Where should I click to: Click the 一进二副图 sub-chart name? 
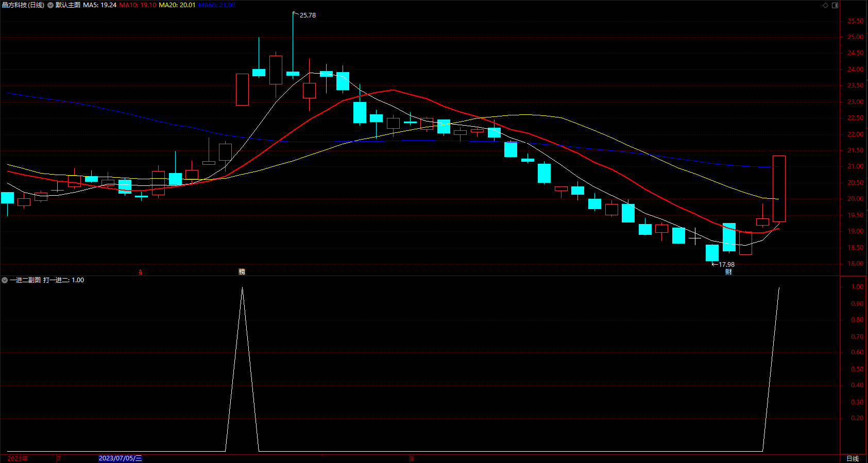(25, 280)
